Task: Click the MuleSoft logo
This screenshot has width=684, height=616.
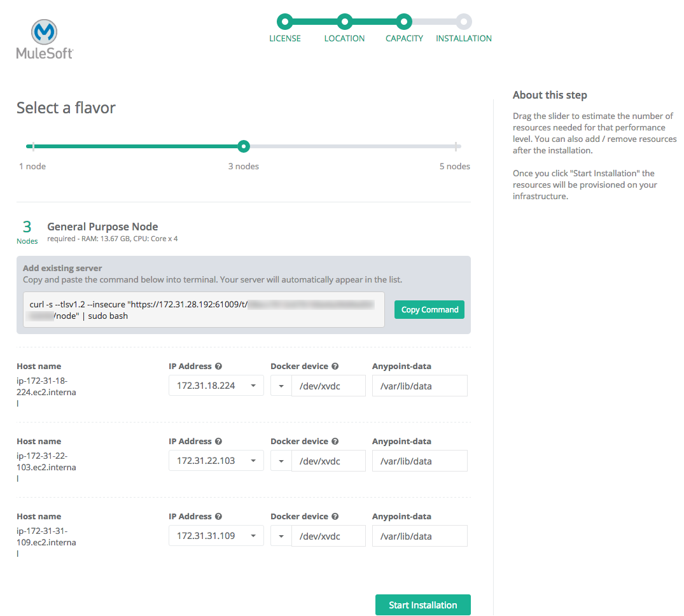Action: [45, 39]
